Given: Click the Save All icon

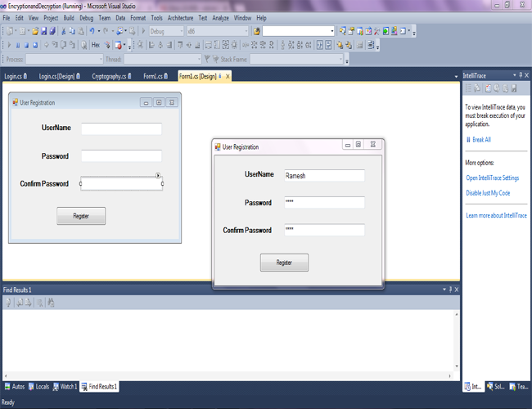Looking at the screenshot, I should [52, 31].
